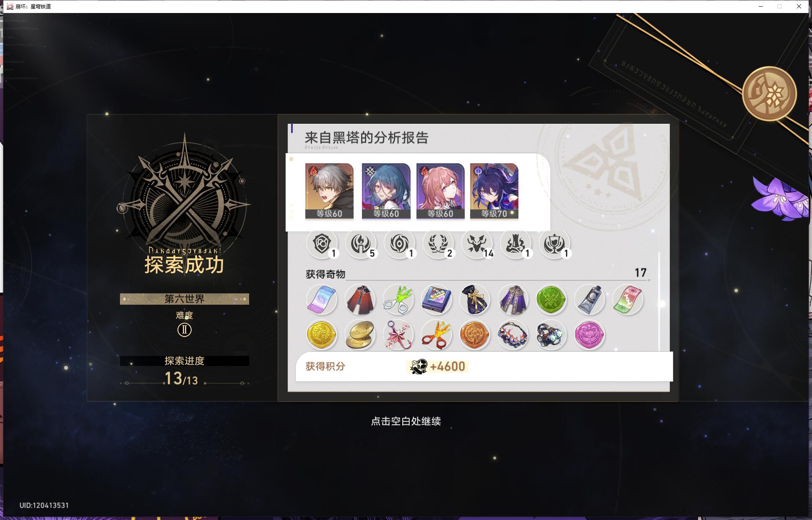Select the blessing icon with count 14
The image size is (812, 520).
[x=477, y=244]
